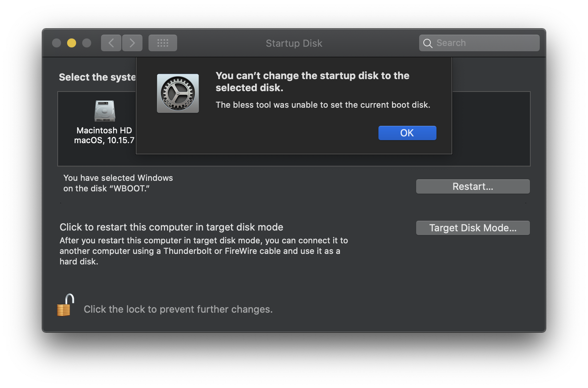Click the yellow minimize traffic light
The height and width of the screenshot is (388, 588).
click(x=71, y=43)
